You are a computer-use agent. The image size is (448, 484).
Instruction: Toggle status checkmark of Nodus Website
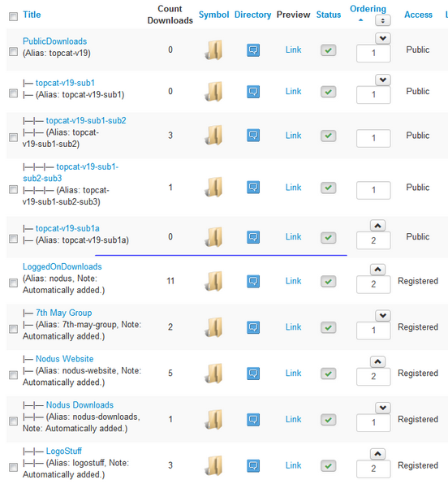point(328,374)
